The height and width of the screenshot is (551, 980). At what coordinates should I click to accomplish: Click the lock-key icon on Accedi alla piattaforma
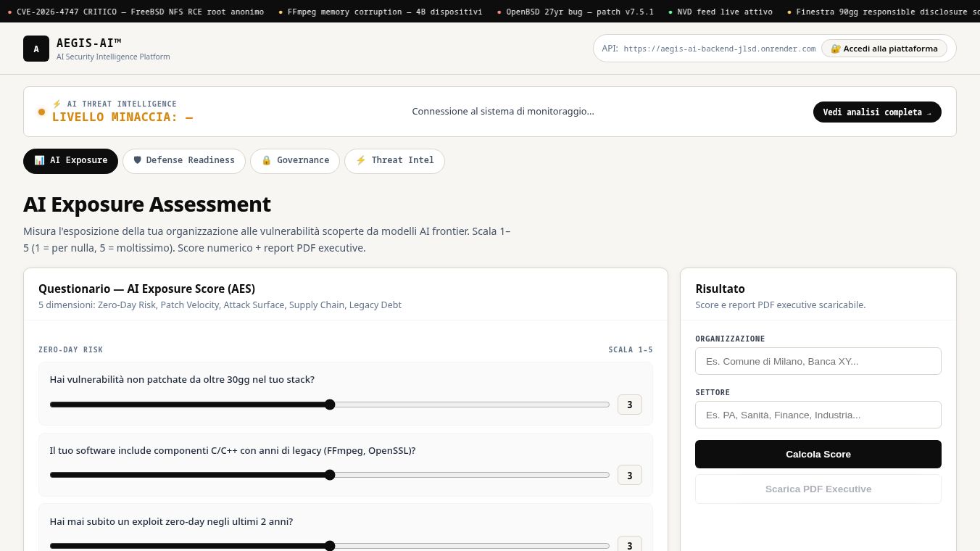point(836,49)
